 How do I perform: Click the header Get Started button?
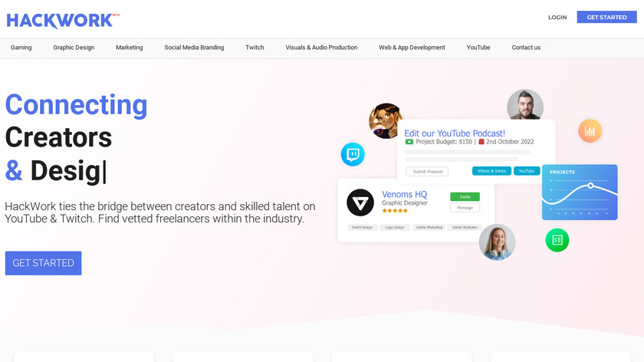click(x=606, y=18)
